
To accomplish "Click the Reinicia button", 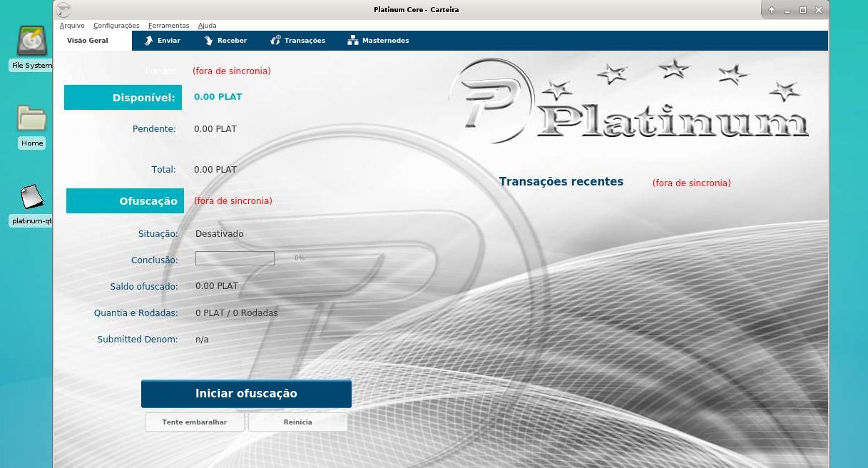I will point(298,422).
